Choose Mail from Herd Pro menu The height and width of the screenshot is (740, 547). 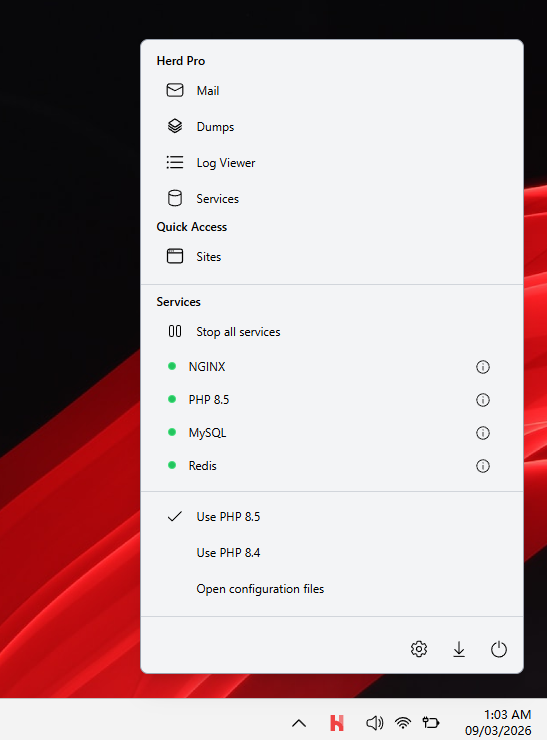(332, 90)
